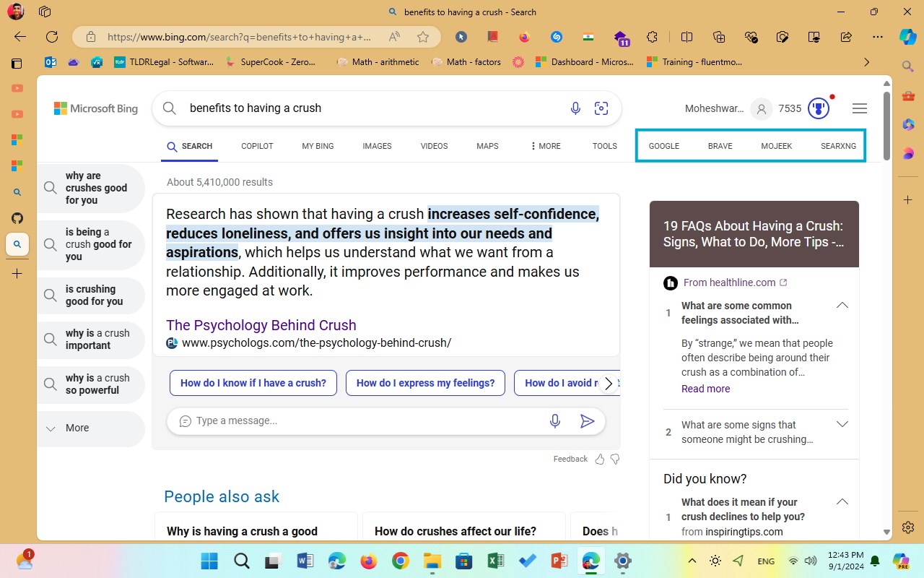The width and height of the screenshot is (924, 578).
Task: Click the Shazam extension icon
Action: pos(557,37)
